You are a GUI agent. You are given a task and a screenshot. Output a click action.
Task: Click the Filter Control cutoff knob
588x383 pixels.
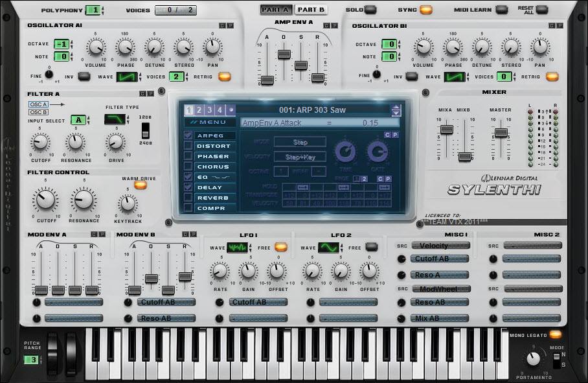click(x=45, y=199)
